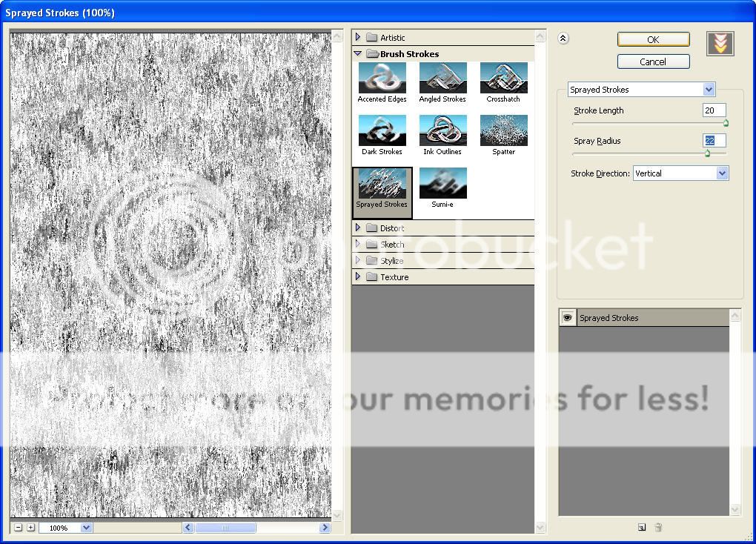The width and height of the screenshot is (756, 544).
Task: Expand the Stylize filter category
Action: [x=358, y=260]
